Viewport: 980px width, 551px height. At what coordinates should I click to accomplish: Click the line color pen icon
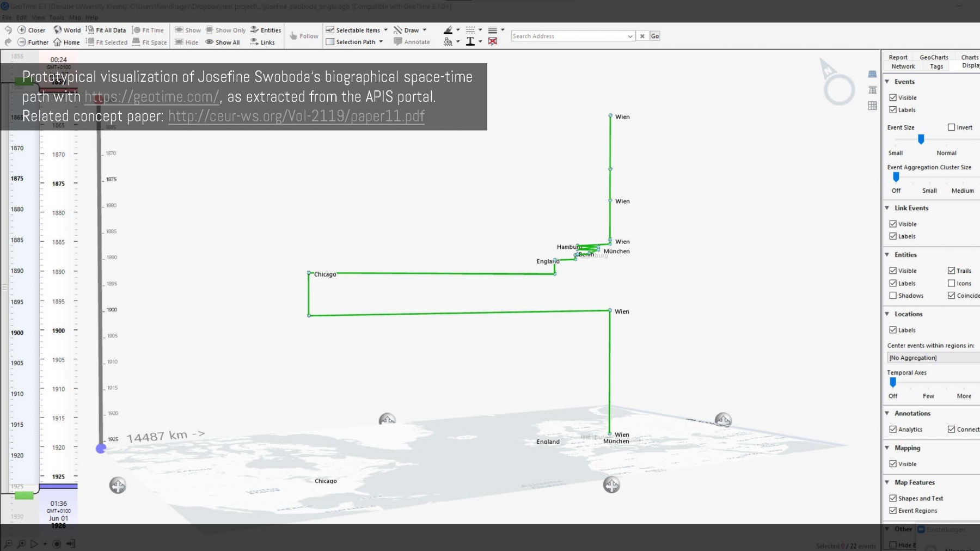tap(448, 30)
